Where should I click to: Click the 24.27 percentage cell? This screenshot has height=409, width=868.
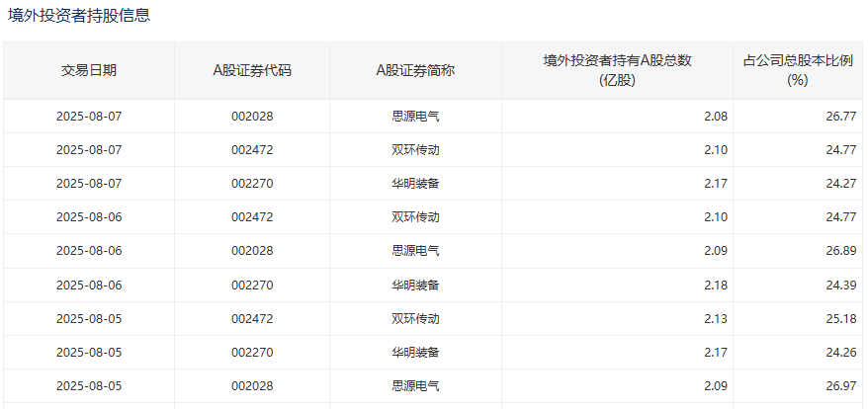click(840, 184)
